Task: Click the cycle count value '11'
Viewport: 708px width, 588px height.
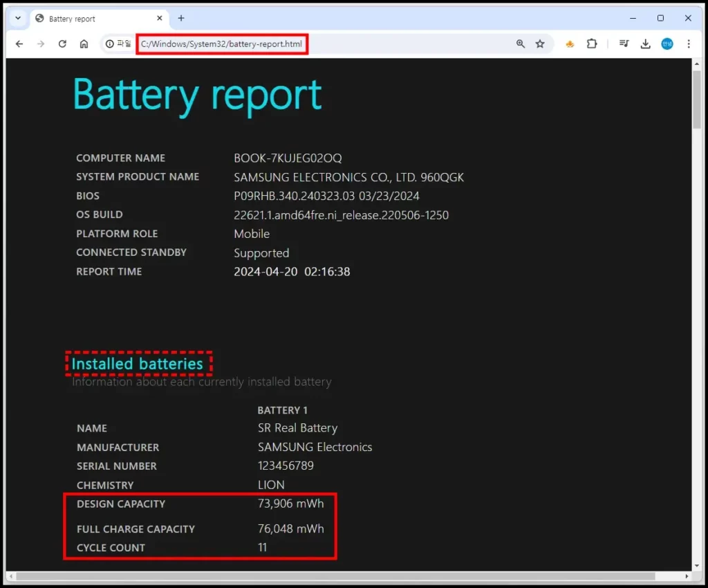Action: pos(262,547)
